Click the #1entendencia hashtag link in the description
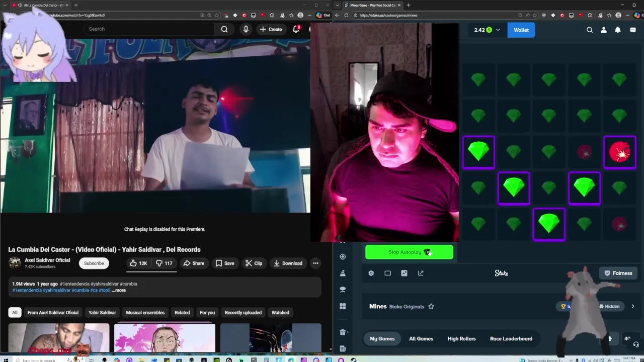This screenshot has width=644, height=362. click(x=27, y=290)
